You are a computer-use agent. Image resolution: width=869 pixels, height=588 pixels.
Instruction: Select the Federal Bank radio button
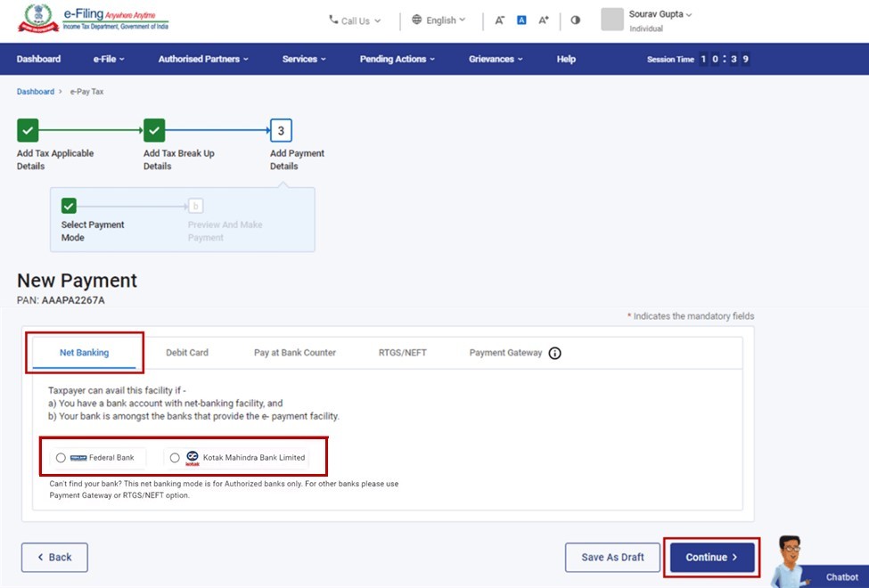pos(61,458)
